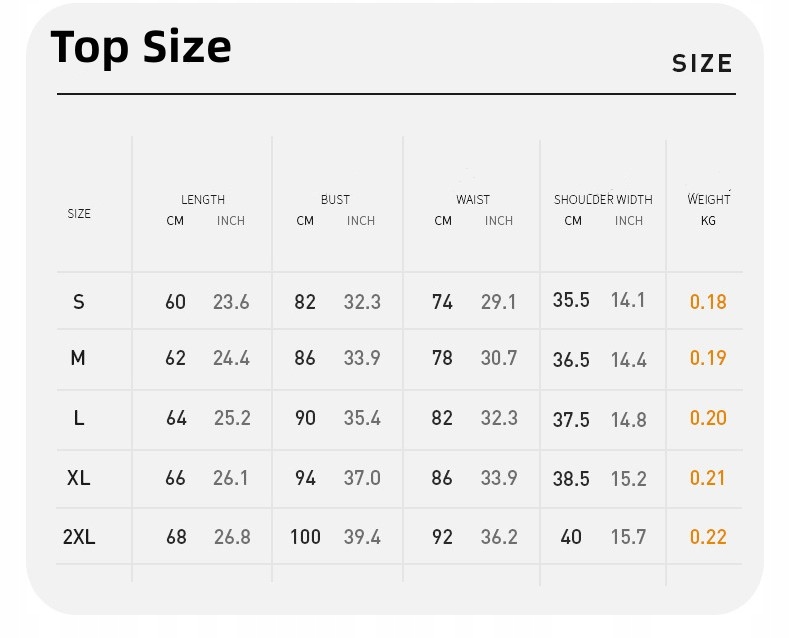Select the LENGTH column header

203,200
